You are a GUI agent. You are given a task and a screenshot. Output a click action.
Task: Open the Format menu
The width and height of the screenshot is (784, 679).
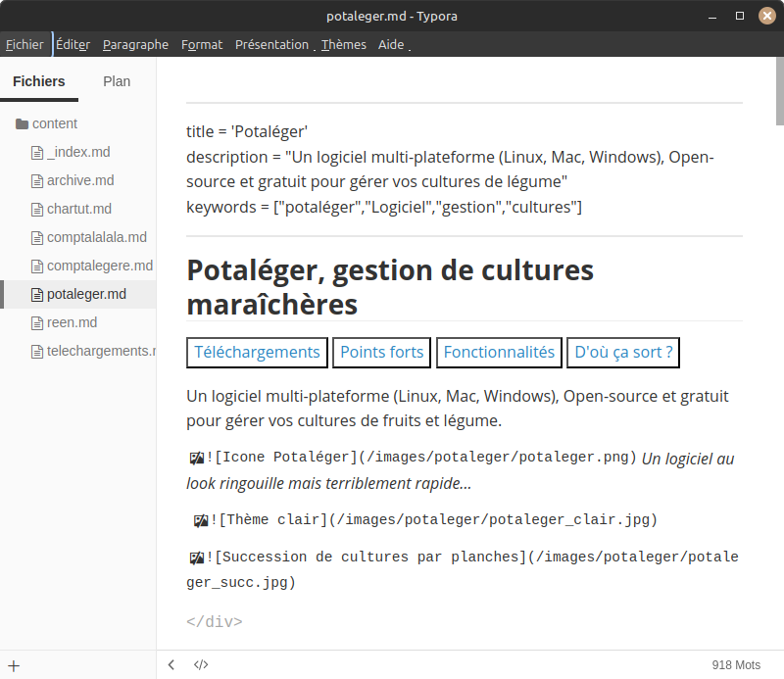(x=202, y=44)
